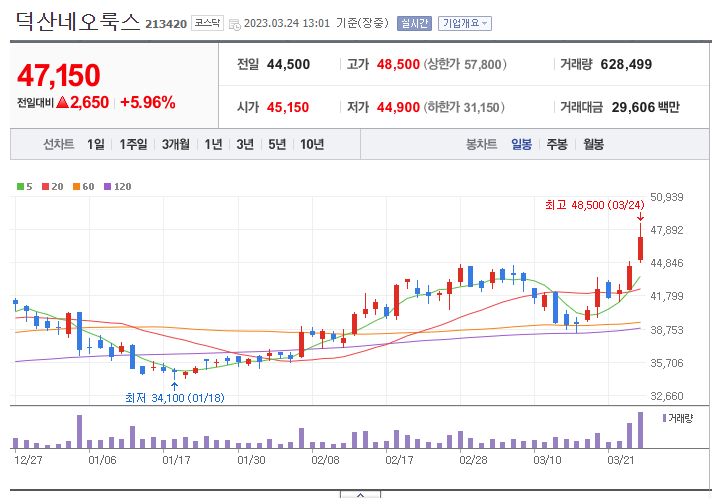Toggle the 실시간 real-time button

(414, 23)
